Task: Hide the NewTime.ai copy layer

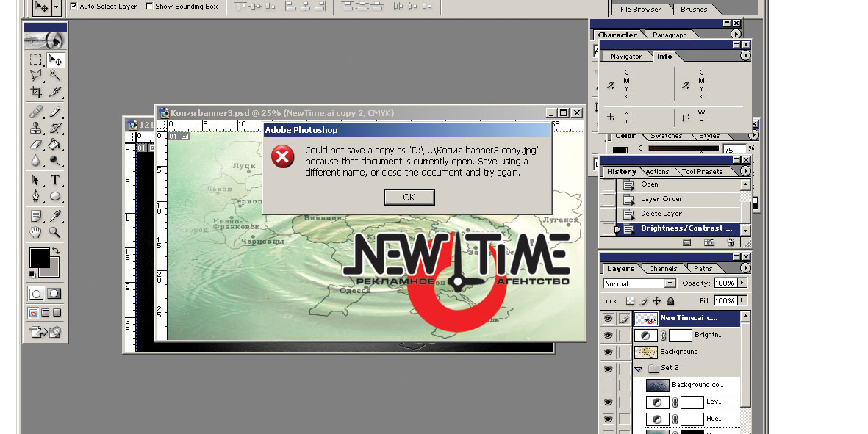Action: coord(608,319)
